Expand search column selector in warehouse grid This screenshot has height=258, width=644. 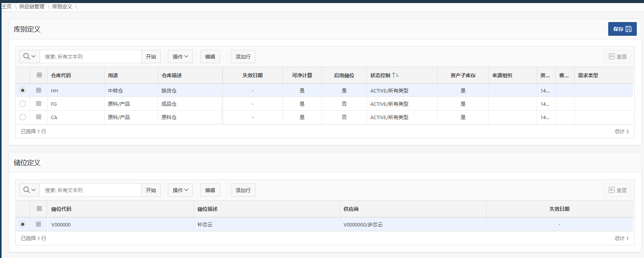point(29,57)
